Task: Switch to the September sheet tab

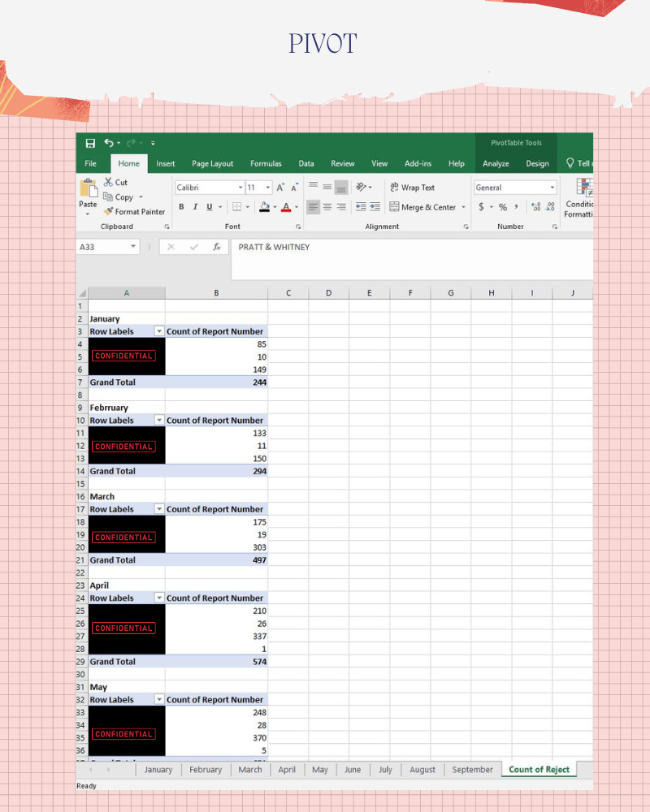Action: (472, 770)
